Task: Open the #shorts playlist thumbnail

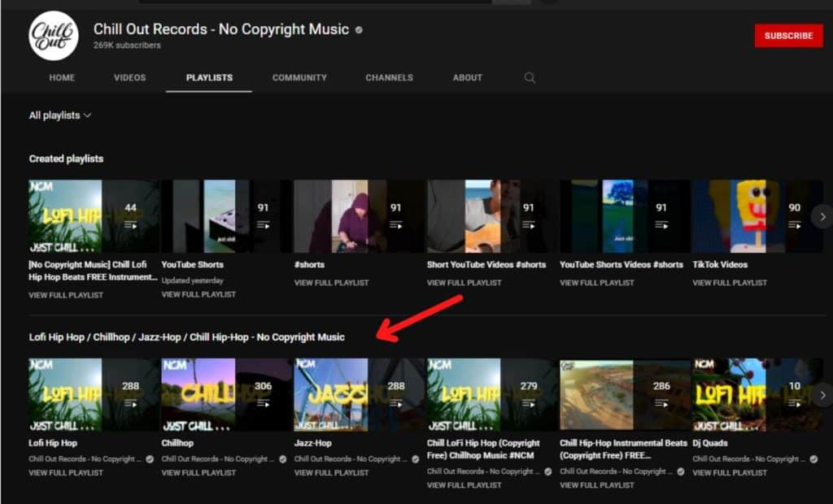Action: (359, 216)
